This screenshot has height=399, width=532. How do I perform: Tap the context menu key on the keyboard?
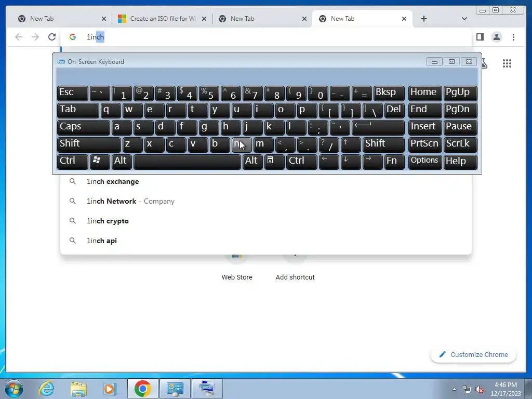click(274, 162)
